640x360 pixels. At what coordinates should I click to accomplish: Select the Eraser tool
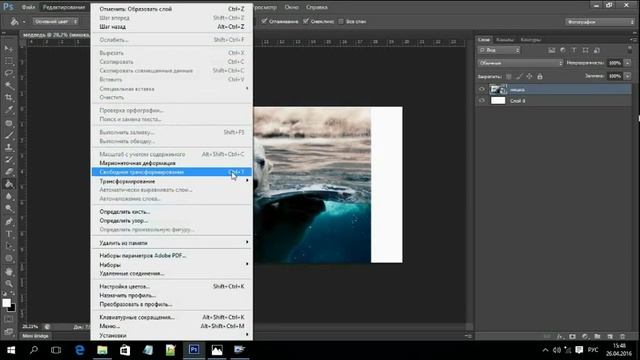[x=9, y=172]
